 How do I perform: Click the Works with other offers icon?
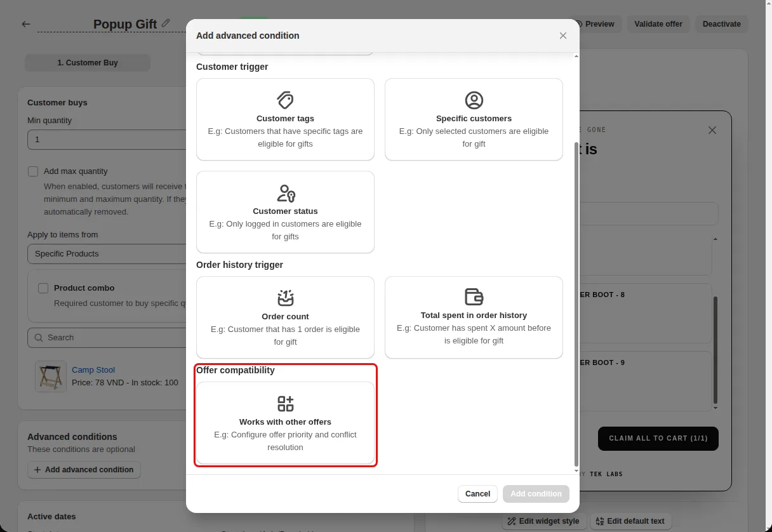[x=285, y=403]
